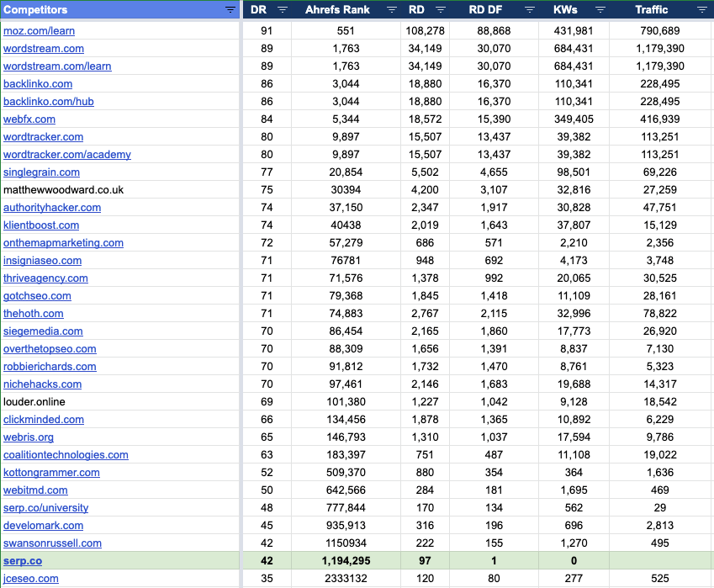Image resolution: width=714 pixels, height=588 pixels.
Task: Visit the insigniaseo.com link
Action: click(42, 261)
